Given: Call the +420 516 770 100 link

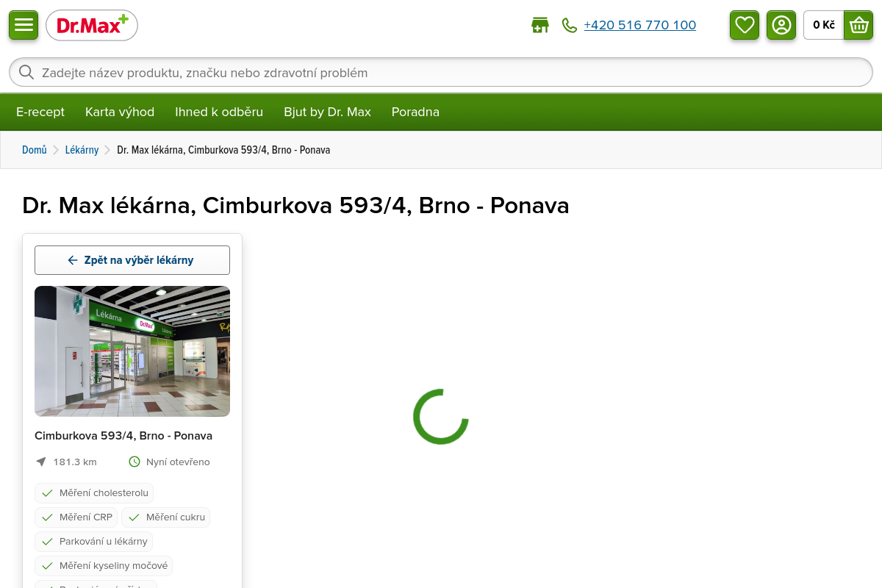Looking at the screenshot, I should tap(640, 25).
